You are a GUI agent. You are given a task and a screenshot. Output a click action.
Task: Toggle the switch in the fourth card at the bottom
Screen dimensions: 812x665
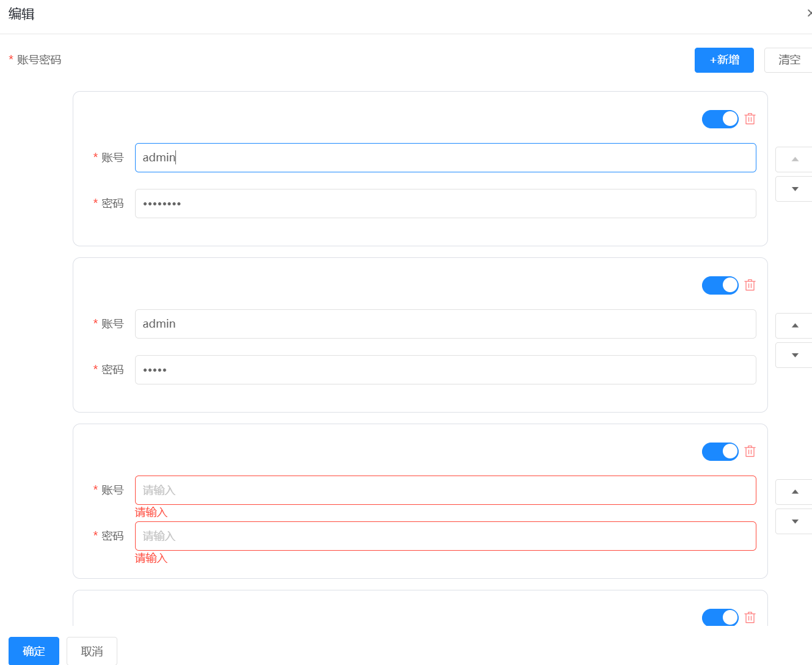(x=720, y=617)
